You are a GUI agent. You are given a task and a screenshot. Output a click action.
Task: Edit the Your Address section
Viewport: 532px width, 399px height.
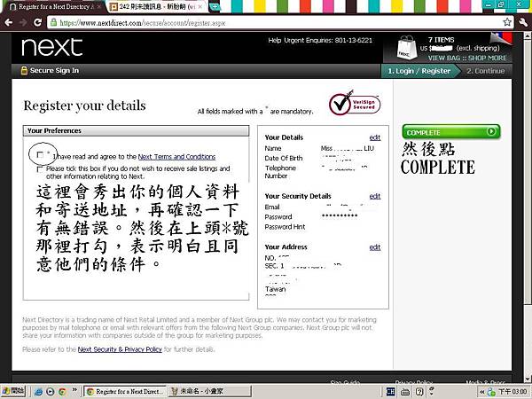[x=374, y=247]
